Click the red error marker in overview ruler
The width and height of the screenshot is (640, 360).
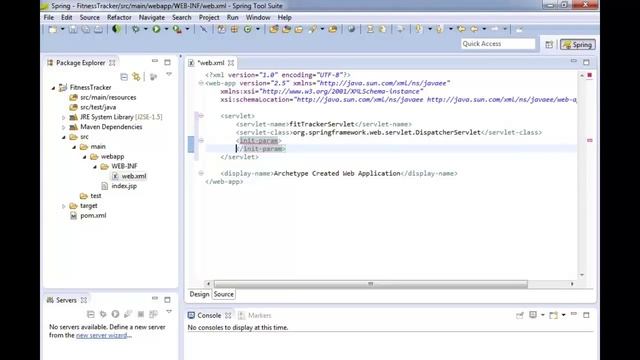tap(590, 140)
